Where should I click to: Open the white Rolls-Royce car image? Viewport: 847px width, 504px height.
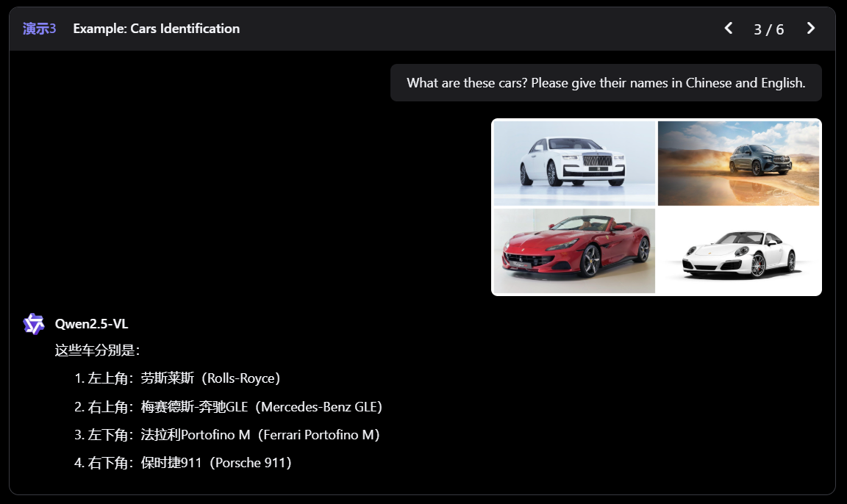pyautogui.click(x=574, y=163)
